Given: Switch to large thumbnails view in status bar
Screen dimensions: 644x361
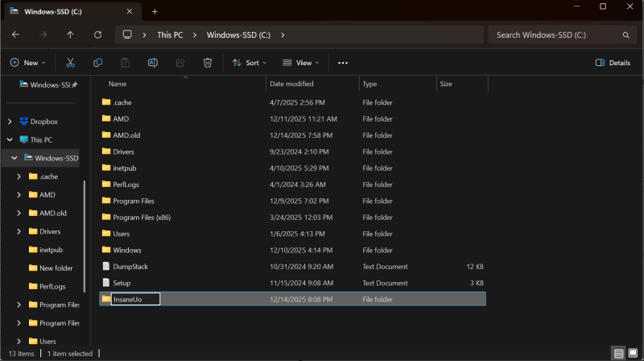Looking at the screenshot, I should point(633,353).
